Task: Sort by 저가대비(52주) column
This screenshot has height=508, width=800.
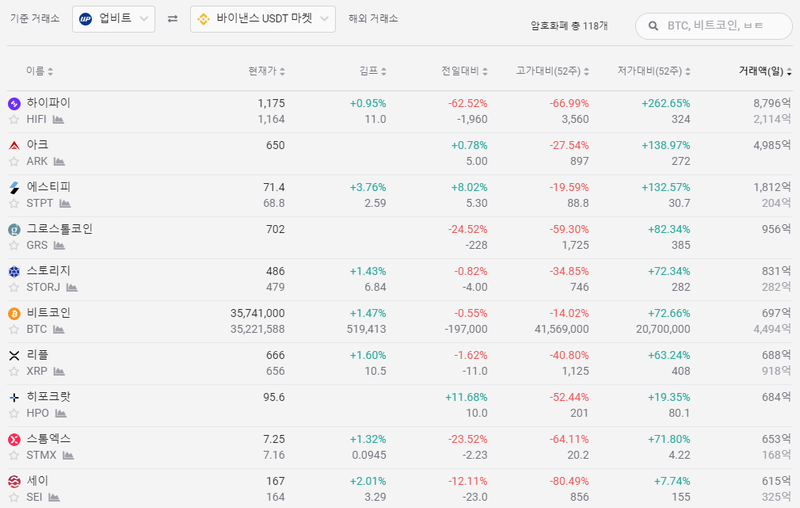Action: coord(654,71)
